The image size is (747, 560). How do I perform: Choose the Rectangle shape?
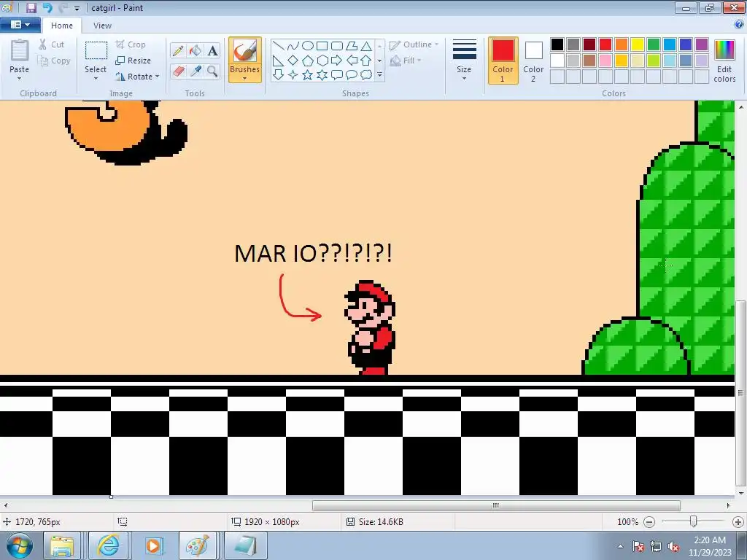(322, 46)
